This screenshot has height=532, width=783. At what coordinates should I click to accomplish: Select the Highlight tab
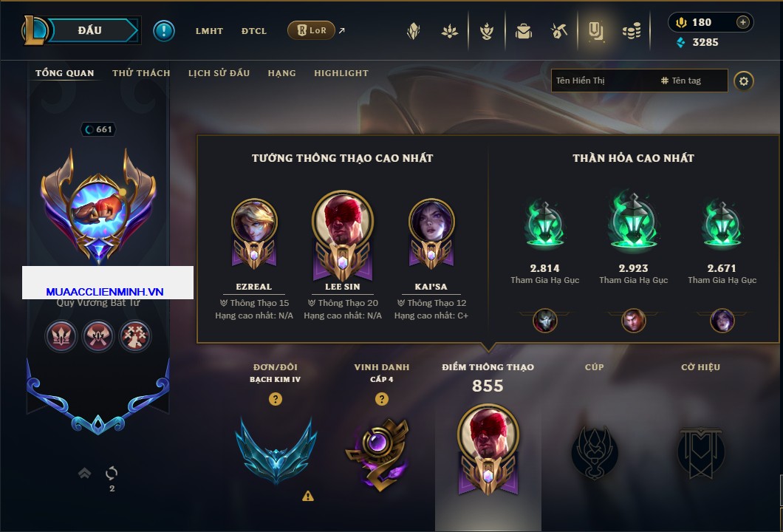[x=341, y=73]
